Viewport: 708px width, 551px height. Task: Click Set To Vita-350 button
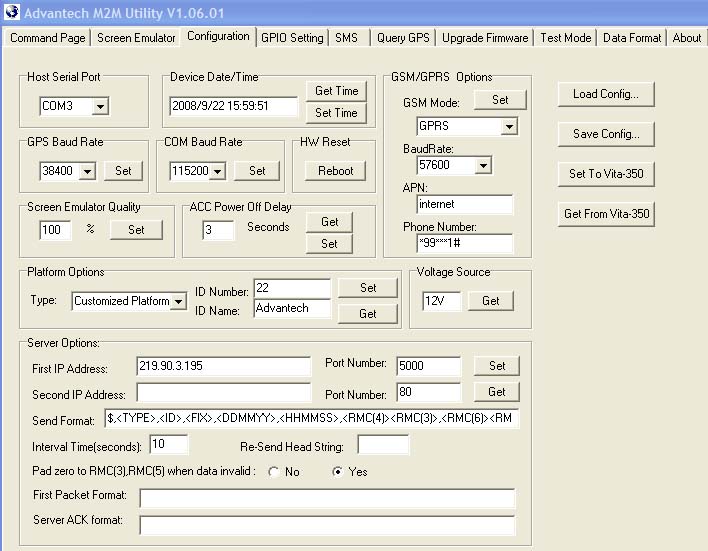point(606,174)
